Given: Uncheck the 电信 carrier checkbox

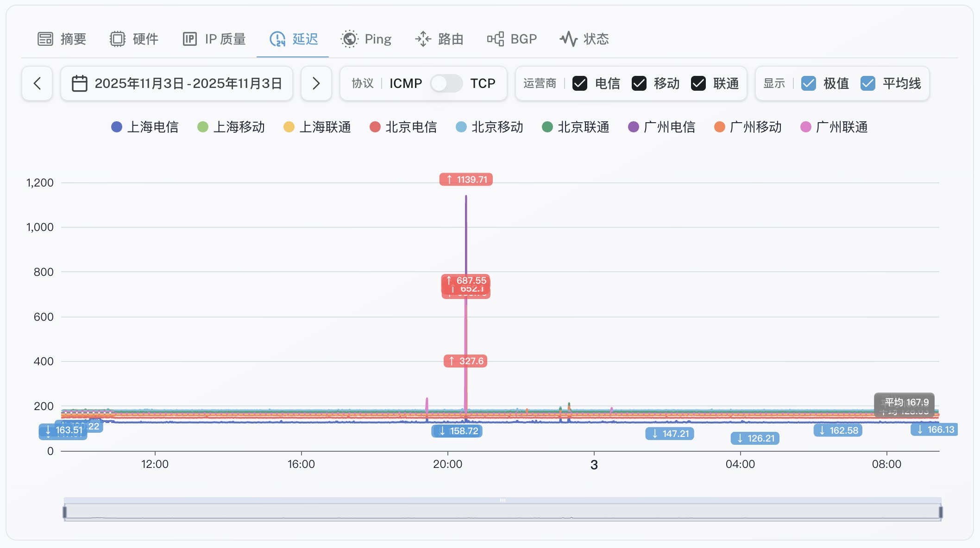Looking at the screenshot, I should click(580, 83).
